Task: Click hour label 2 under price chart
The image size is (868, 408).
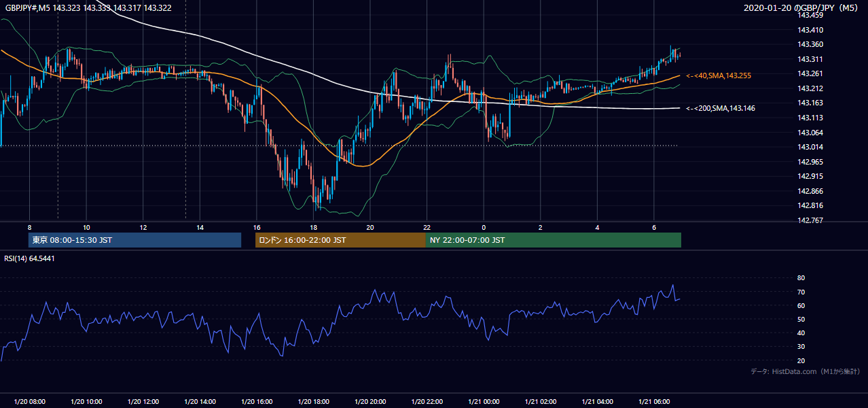Action: click(541, 227)
